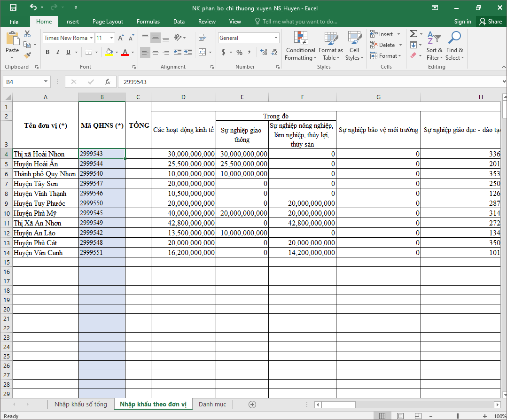Click the Merge & Center icon
The height and width of the screenshot is (420, 507).
click(203, 52)
